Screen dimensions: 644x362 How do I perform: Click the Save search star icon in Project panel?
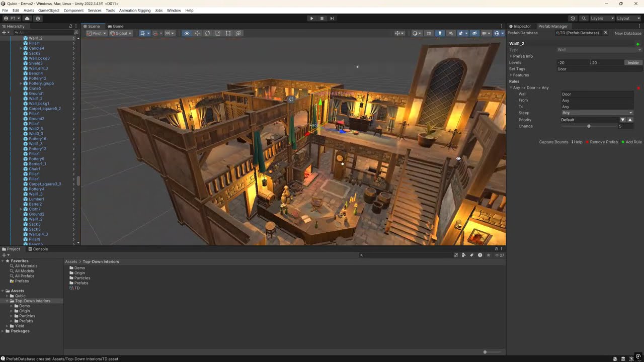tap(488, 255)
